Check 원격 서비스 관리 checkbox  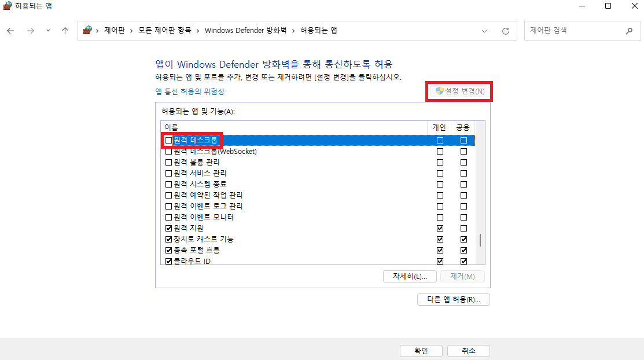[x=168, y=174]
